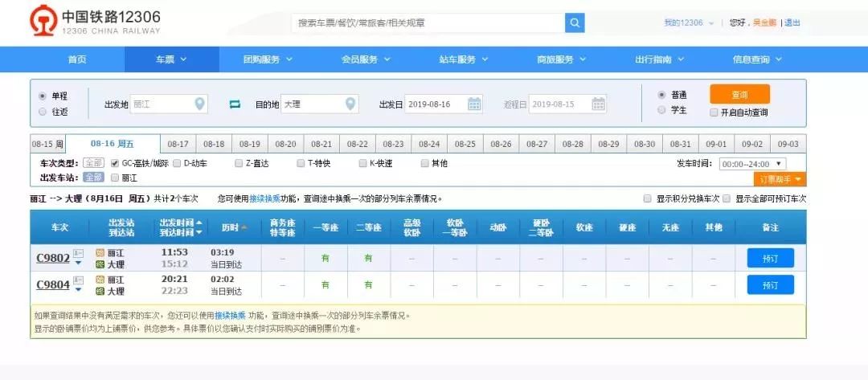Viewport: 868px width, 380px height.
Task: Open train number C9804 link
Action: pos(53,285)
